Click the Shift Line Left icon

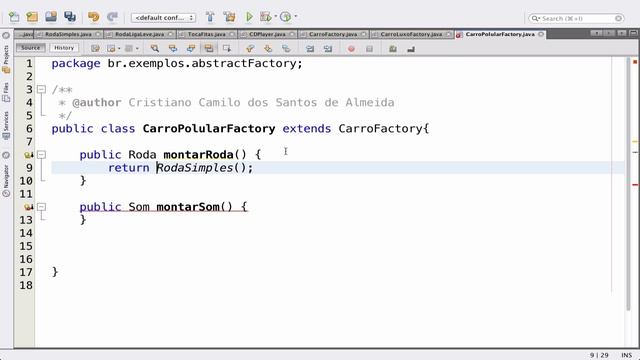(310, 49)
